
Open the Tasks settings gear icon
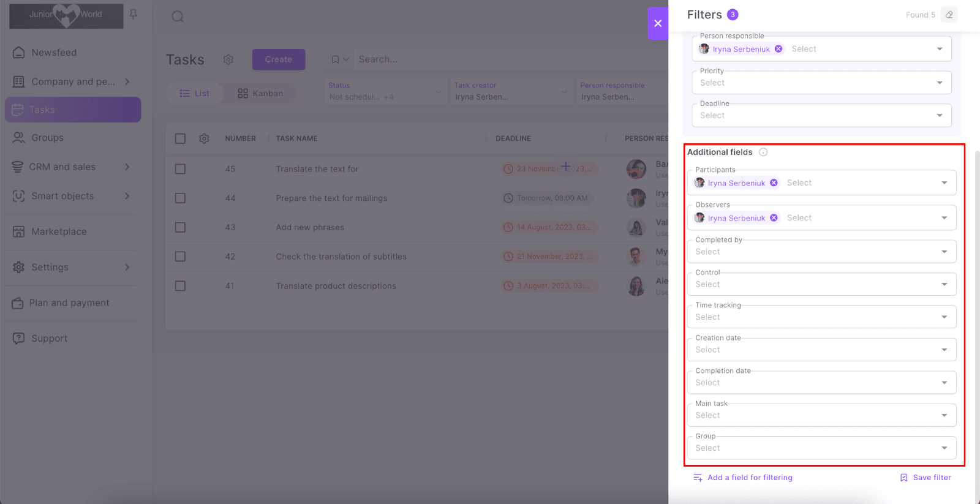click(228, 59)
